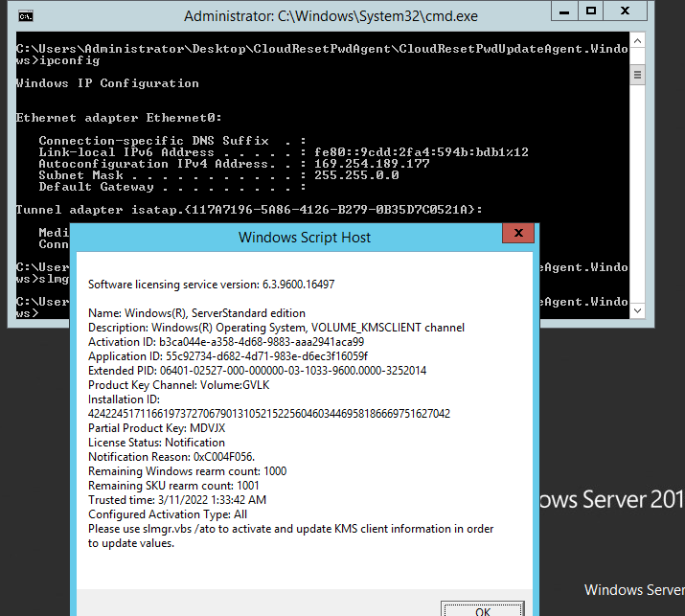Viewport: 685px width, 616px height.
Task: Click the 'Windows Script Host' dialog title
Action: click(304, 238)
